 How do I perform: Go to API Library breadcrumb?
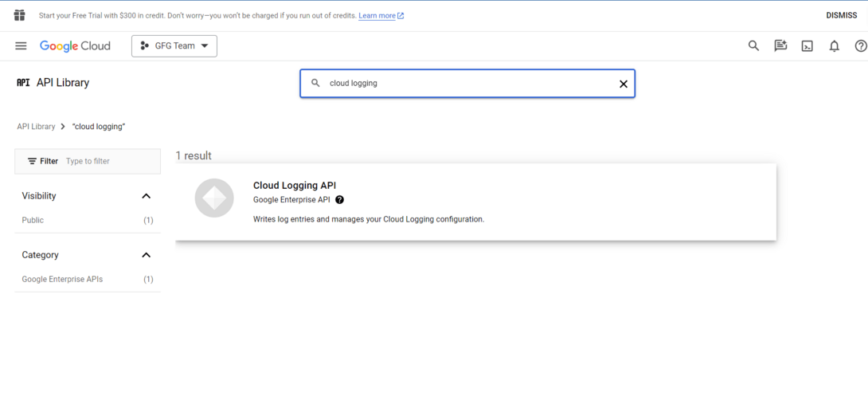click(x=36, y=127)
